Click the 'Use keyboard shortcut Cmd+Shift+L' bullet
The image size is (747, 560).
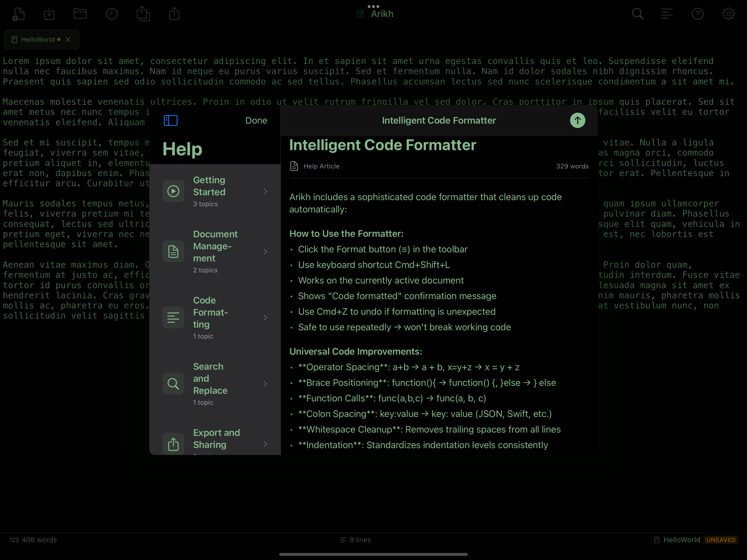coord(374,265)
